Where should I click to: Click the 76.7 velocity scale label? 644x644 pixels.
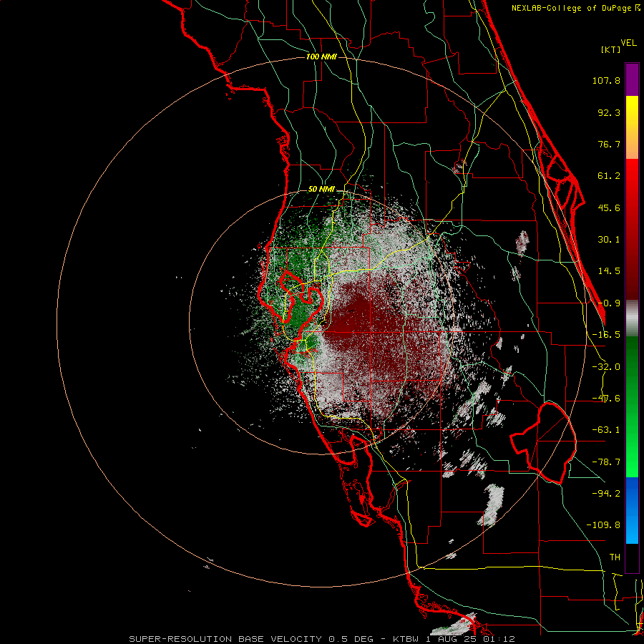[x=609, y=144]
